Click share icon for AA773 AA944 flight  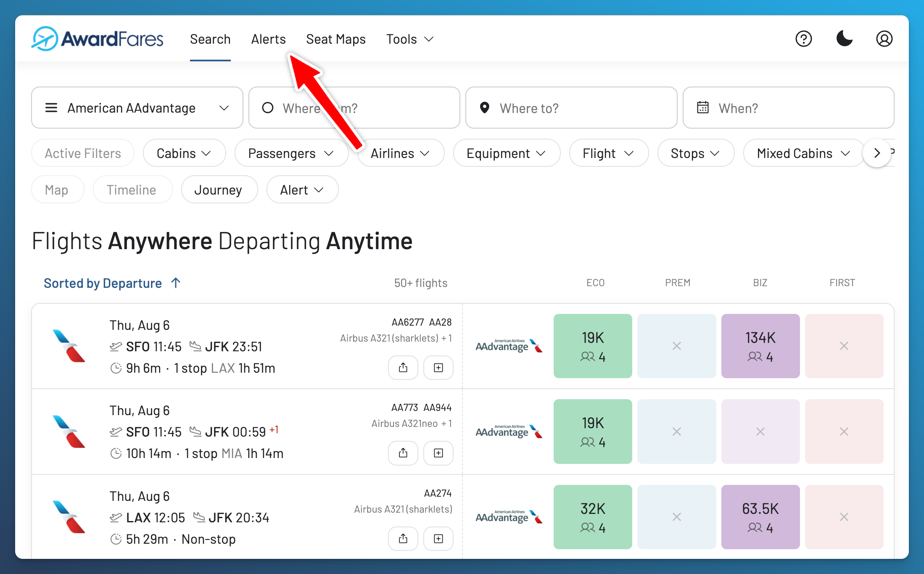tap(403, 453)
